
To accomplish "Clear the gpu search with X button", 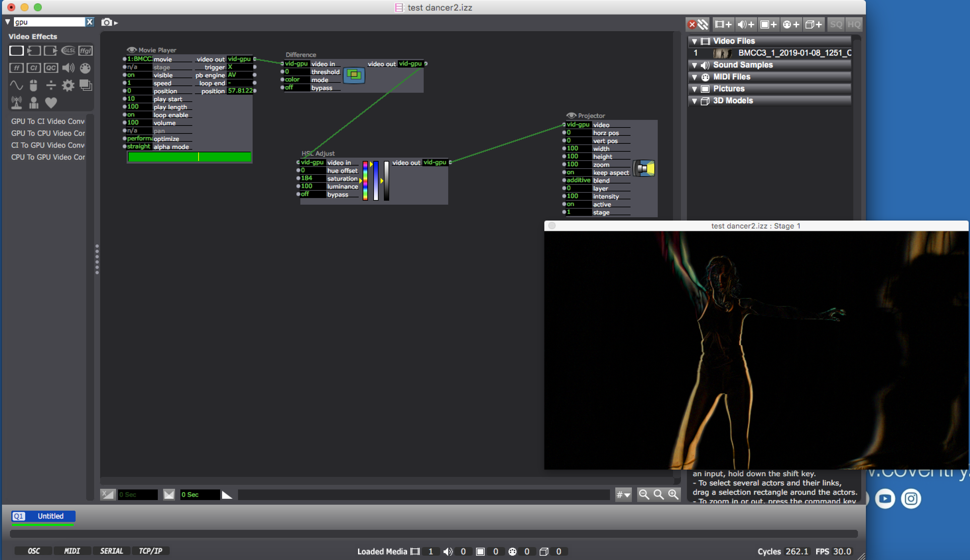I will point(90,22).
